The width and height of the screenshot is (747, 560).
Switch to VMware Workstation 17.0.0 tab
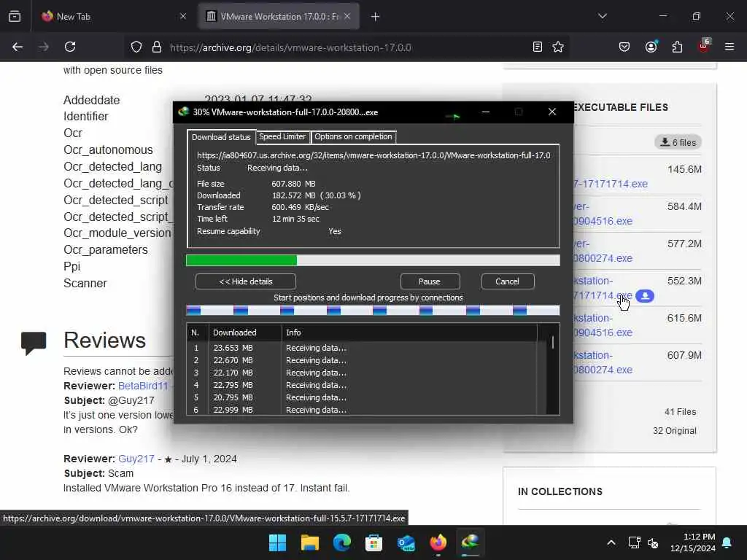[279, 16]
